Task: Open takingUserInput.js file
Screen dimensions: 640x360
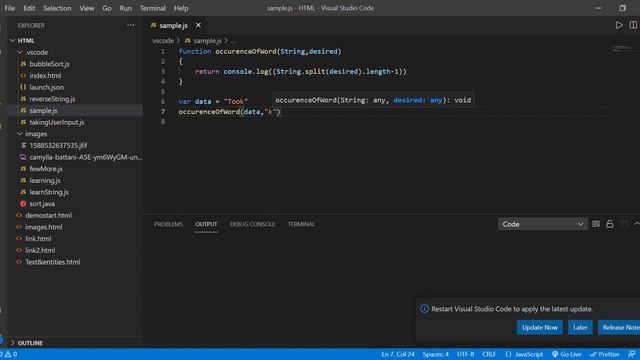Action: tap(56, 122)
